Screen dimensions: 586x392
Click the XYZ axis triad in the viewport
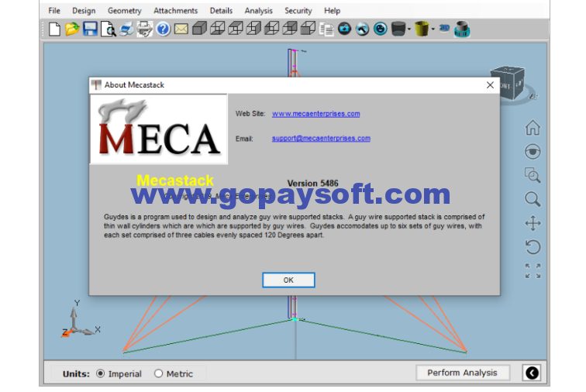coord(81,319)
